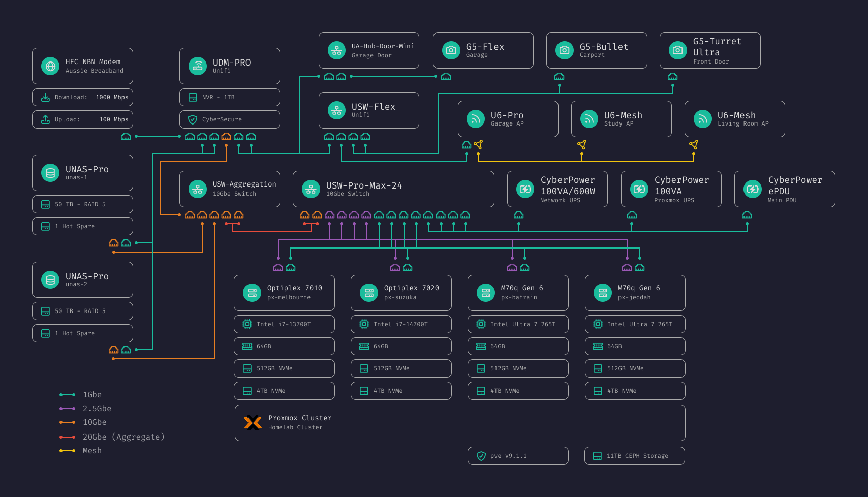The image size is (868, 497).
Task: Click the pve v9.1.1 badge
Action: [518, 456]
